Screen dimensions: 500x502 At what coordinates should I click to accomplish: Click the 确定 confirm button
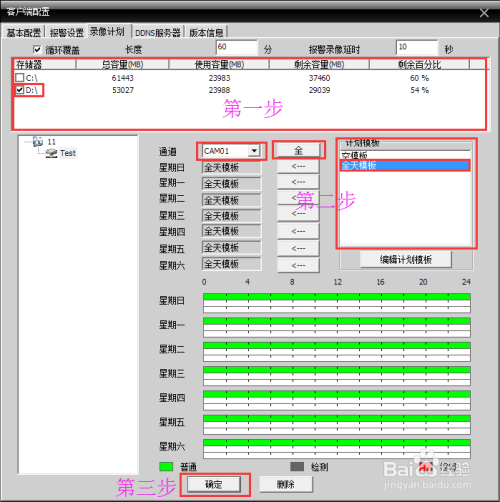[x=214, y=484]
